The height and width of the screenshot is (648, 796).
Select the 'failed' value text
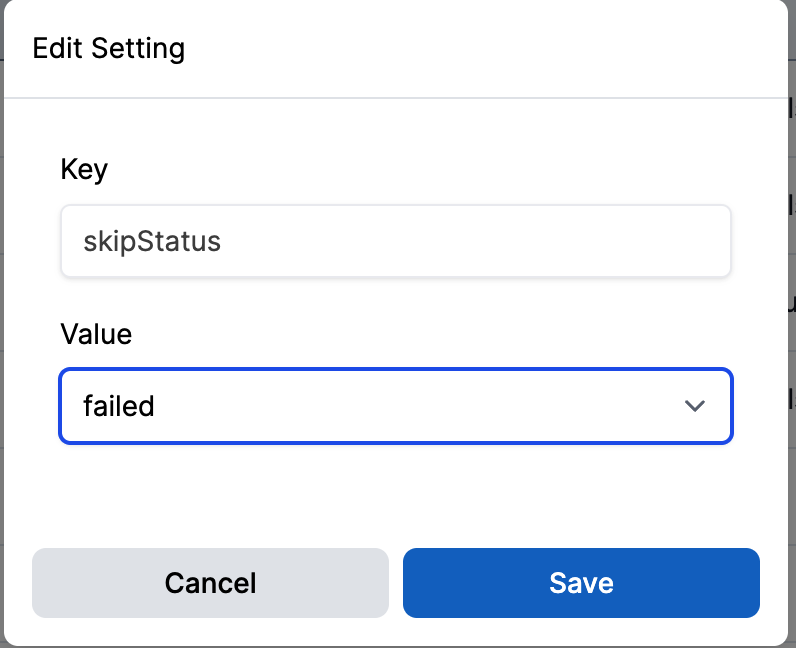pos(119,406)
